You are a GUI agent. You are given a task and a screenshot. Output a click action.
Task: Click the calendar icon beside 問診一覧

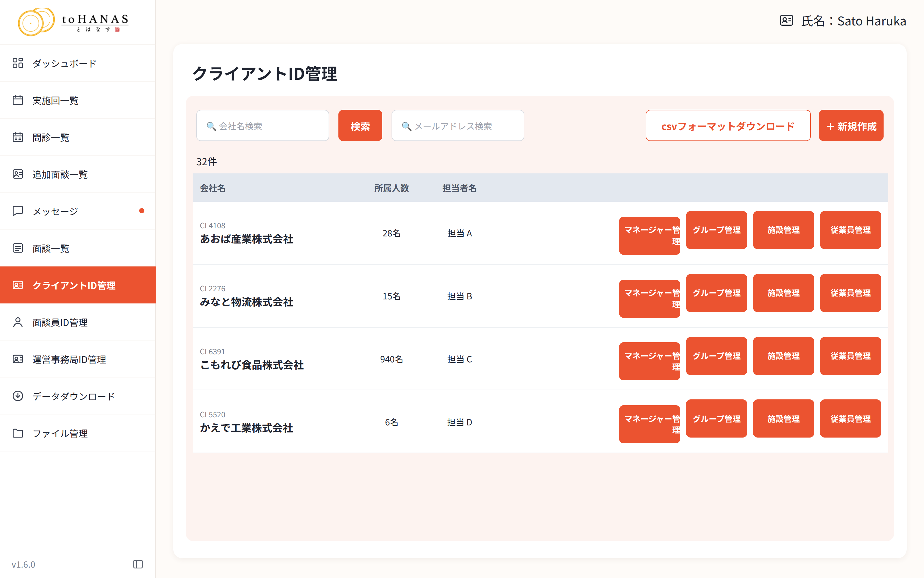point(18,137)
